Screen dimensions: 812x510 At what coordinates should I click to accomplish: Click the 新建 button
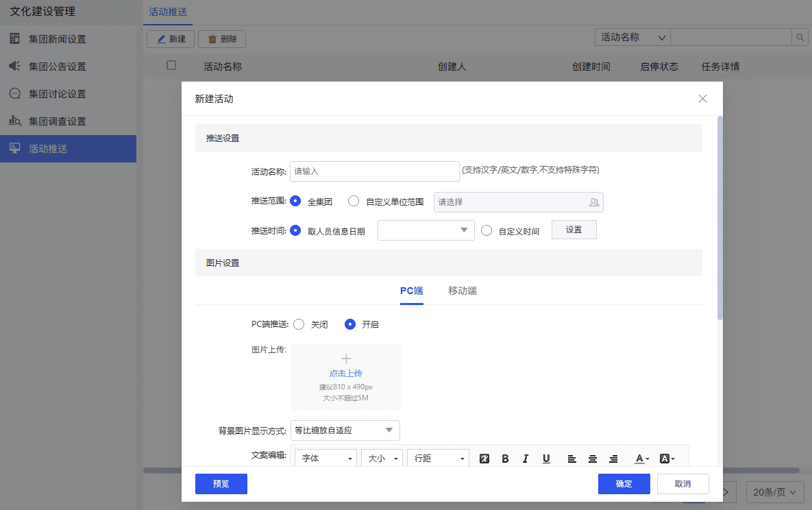point(171,39)
